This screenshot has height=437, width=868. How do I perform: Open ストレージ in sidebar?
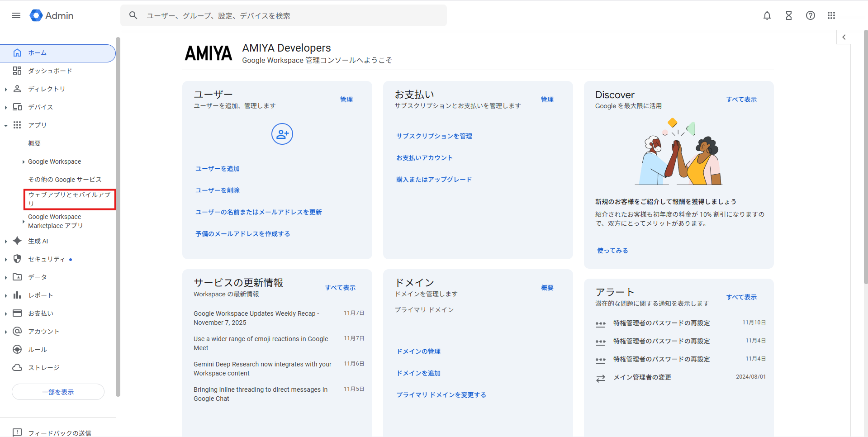[x=44, y=368]
